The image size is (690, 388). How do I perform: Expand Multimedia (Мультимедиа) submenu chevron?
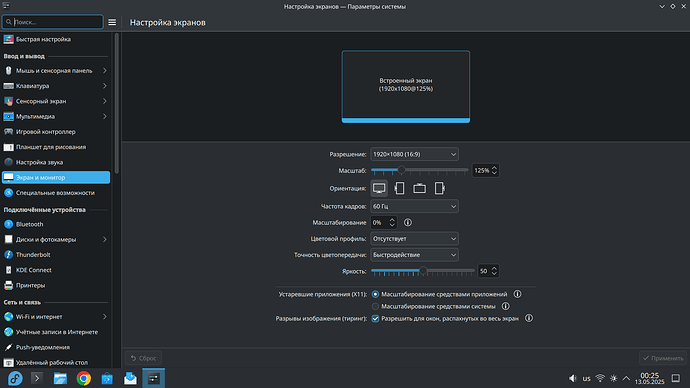(105, 117)
